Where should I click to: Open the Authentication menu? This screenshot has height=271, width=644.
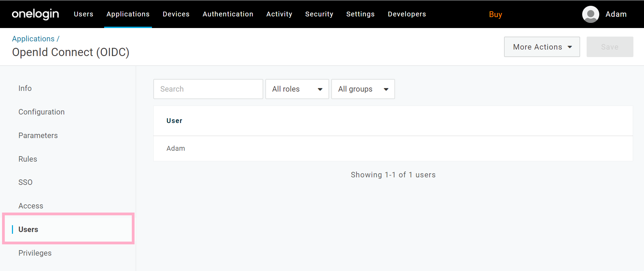tap(228, 14)
